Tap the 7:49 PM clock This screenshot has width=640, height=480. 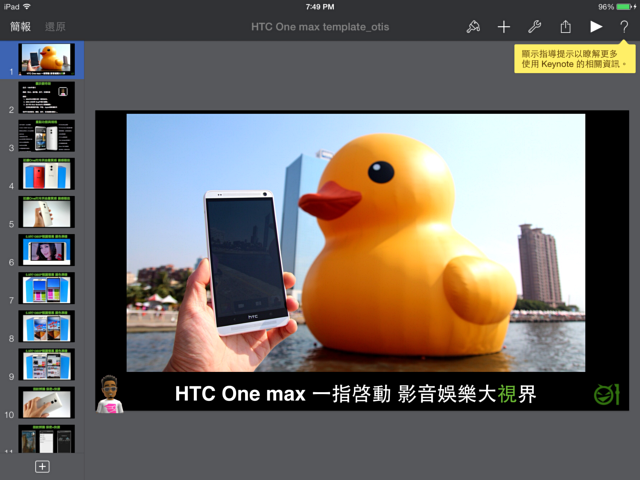coord(320,7)
